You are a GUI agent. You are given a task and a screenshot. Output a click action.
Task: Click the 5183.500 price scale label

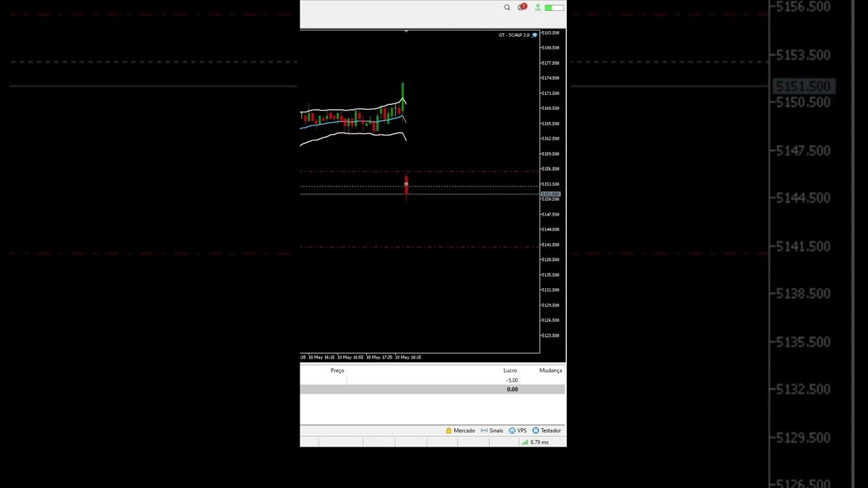point(550,33)
